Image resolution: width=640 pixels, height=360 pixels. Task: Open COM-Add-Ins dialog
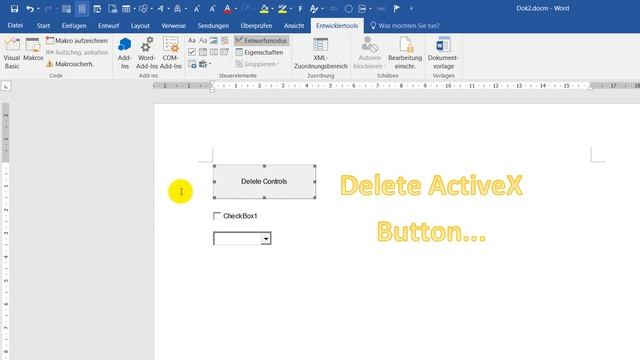click(x=171, y=53)
